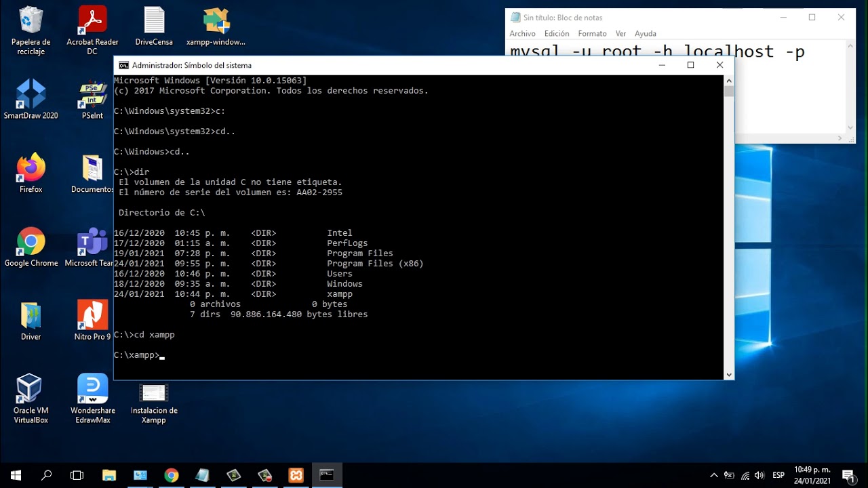868x488 pixels.
Task: Open Chrome from the taskbar
Action: pos(171,475)
